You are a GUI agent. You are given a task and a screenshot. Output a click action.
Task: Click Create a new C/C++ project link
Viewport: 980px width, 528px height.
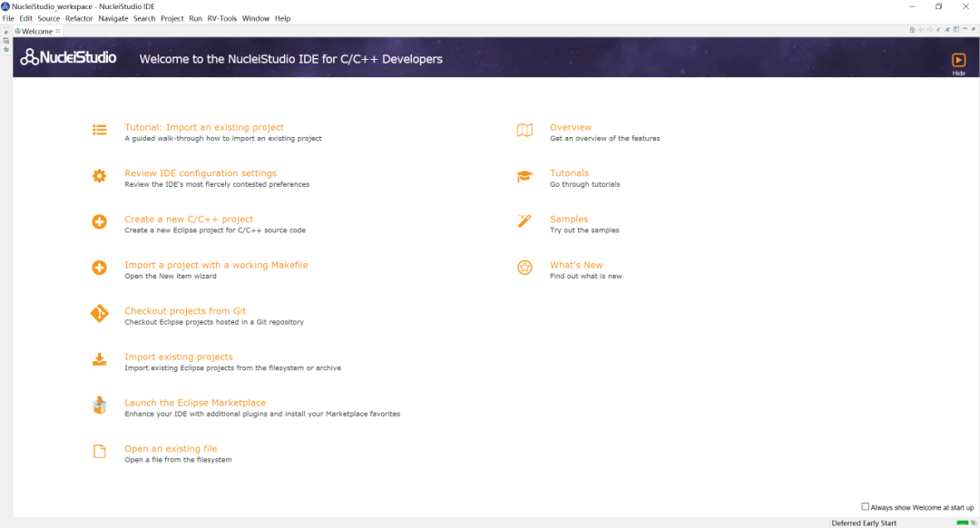click(189, 219)
